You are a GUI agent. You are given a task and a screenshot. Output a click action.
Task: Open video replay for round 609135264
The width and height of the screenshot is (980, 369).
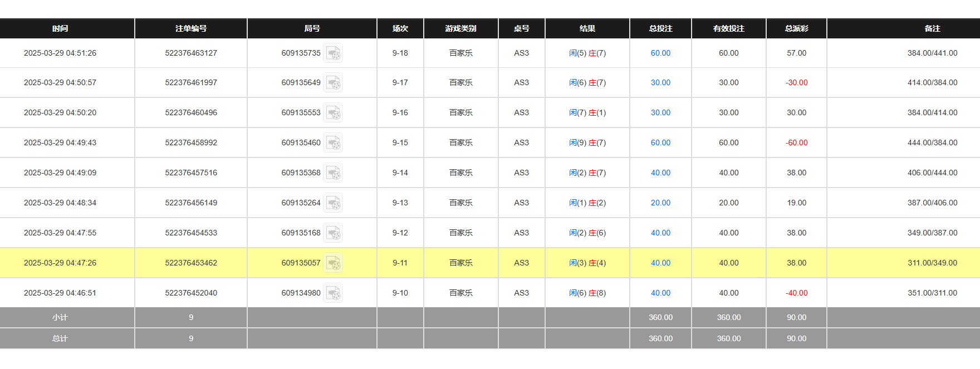click(333, 203)
